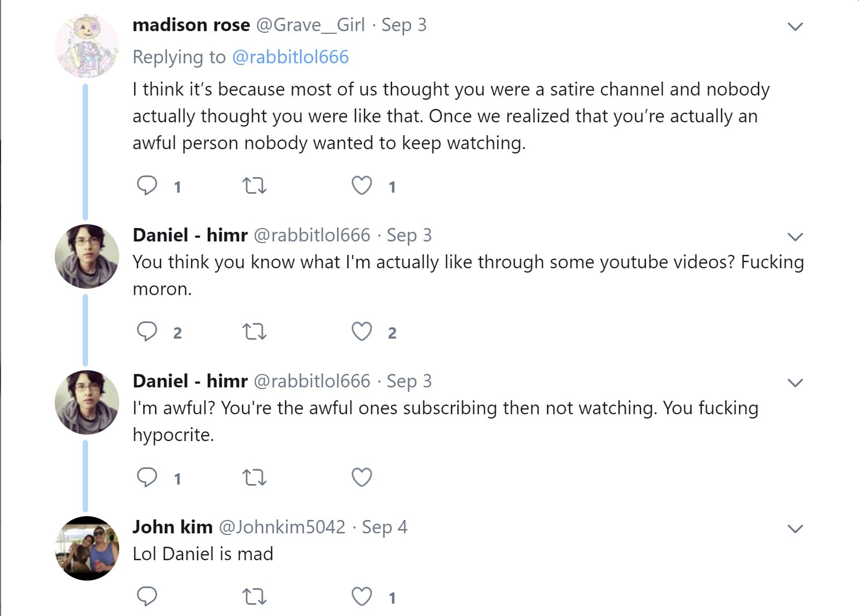Retweet madison rose's satire channel tweet
859x616 pixels.
coord(254,186)
